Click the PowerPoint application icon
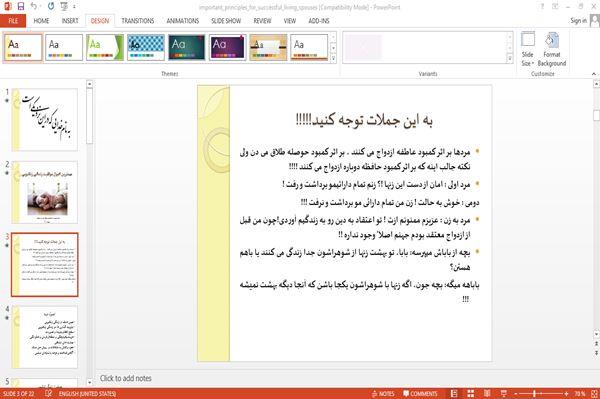 (x=8, y=6)
